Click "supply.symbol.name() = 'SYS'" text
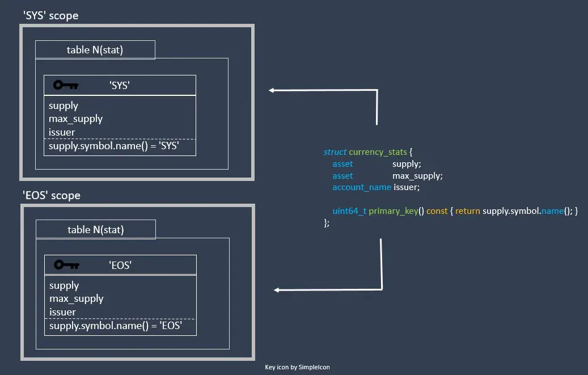Screen dimensions: 588x375 click(x=113, y=146)
